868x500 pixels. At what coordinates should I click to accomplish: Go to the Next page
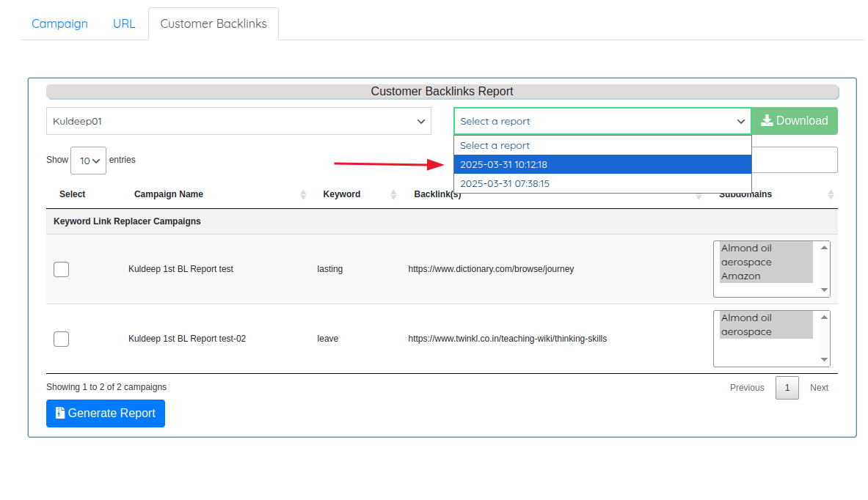[x=819, y=388]
